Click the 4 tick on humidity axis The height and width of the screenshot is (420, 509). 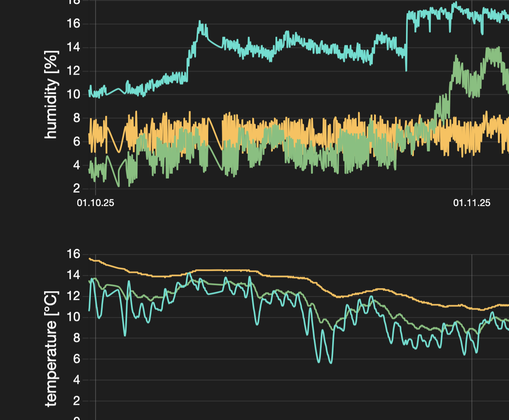76,165
